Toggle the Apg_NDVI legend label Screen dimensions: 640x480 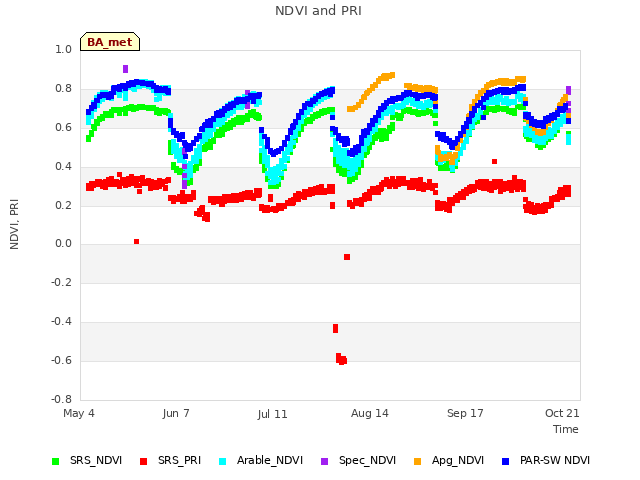click(458, 460)
